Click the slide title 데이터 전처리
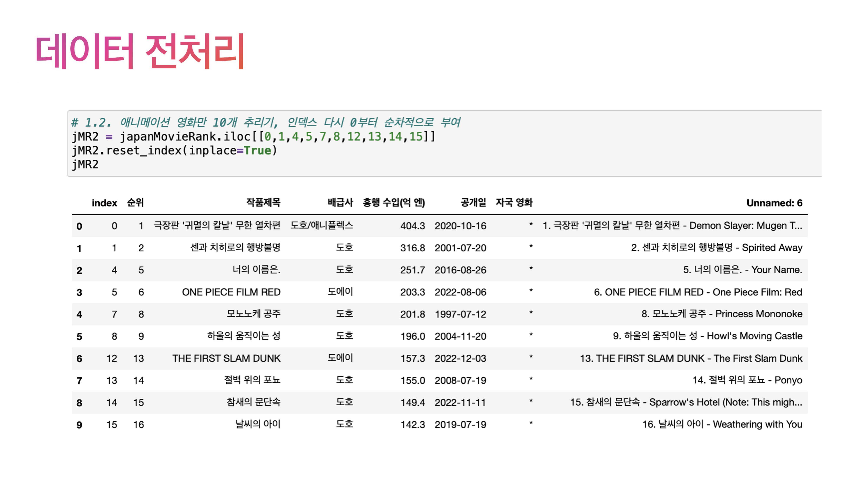Screen dimensions: 868x488 (140, 51)
